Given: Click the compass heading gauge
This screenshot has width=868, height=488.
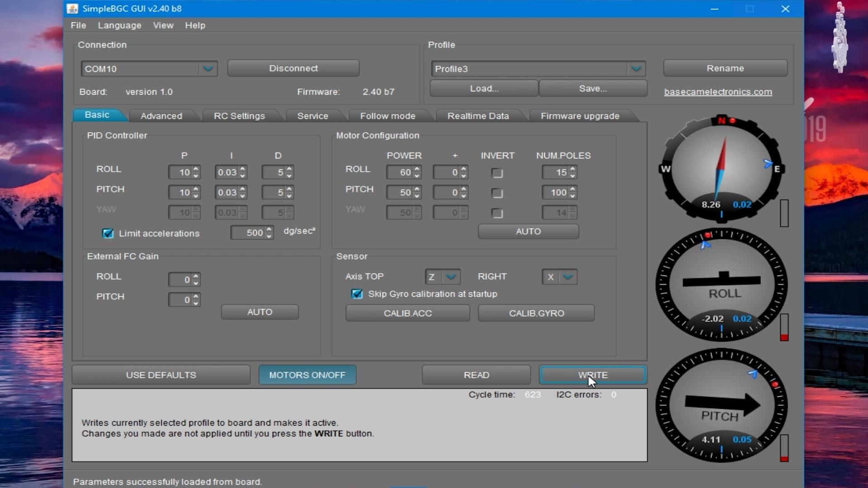Looking at the screenshot, I should pos(721,168).
